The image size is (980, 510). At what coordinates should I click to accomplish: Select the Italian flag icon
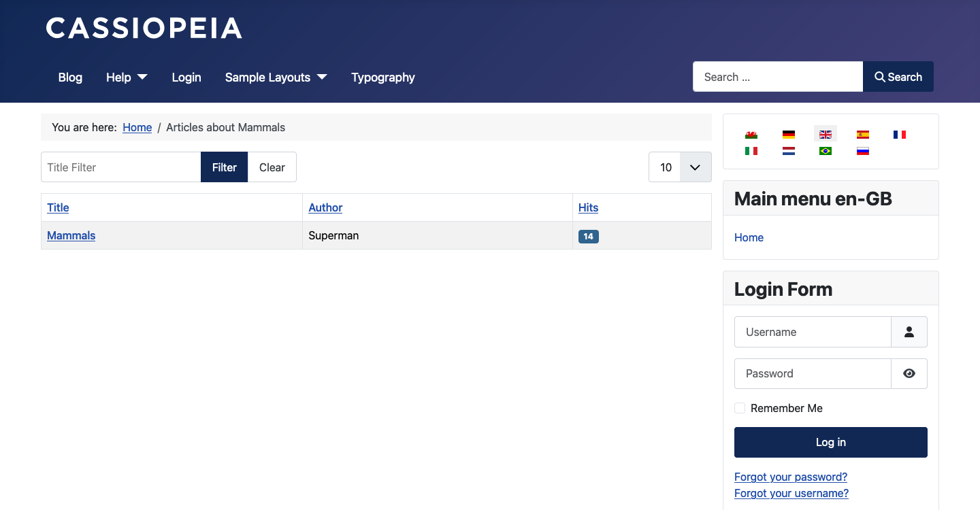tap(751, 151)
